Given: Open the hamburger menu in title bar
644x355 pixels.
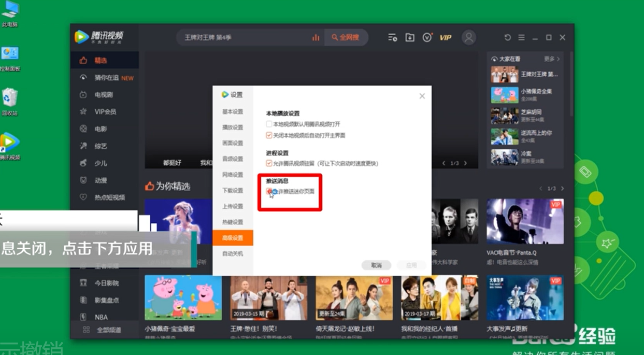Looking at the screenshot, I should click(521, 37).
